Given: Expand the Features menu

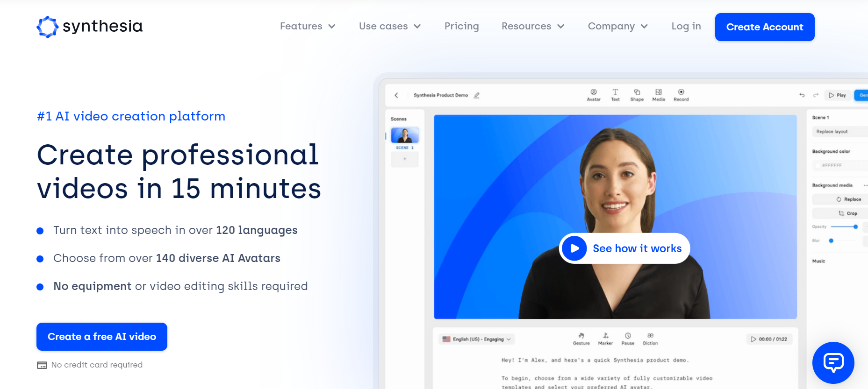Looking at the screenshot, I should (308, 26).
